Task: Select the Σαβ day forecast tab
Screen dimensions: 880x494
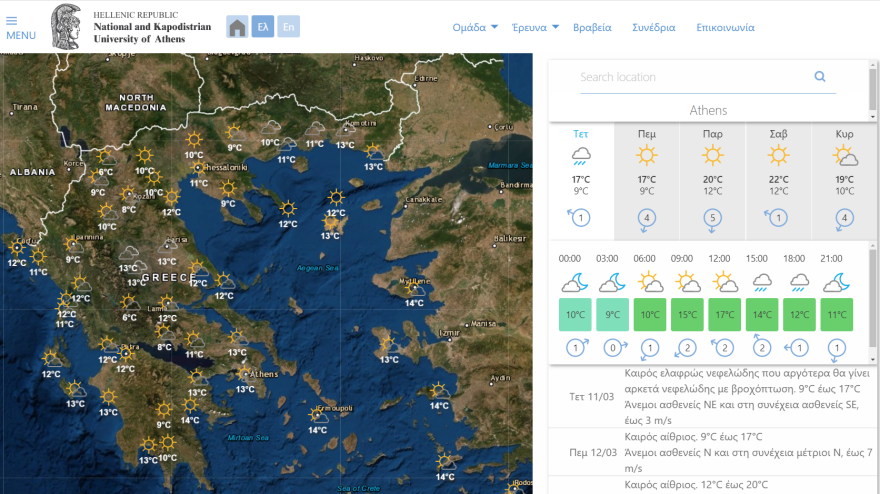Action: point(778,134)
